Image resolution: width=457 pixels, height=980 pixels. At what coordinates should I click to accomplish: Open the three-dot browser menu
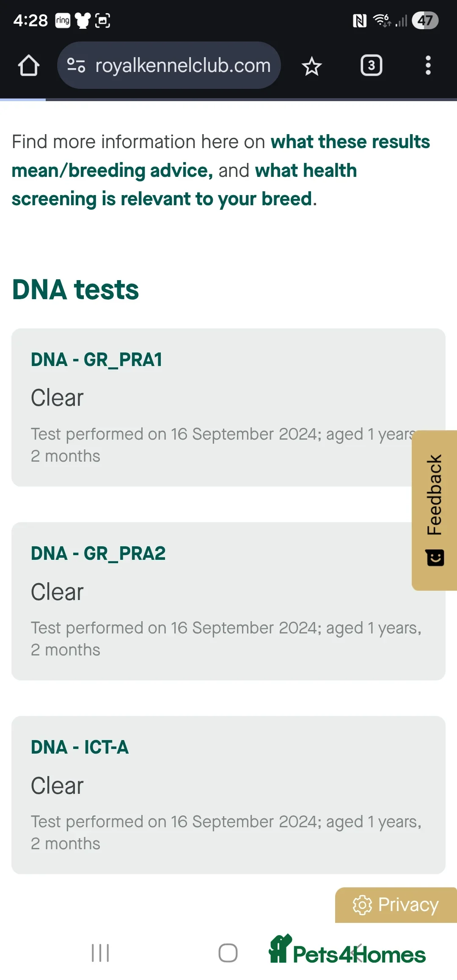[x=428, y=66]
